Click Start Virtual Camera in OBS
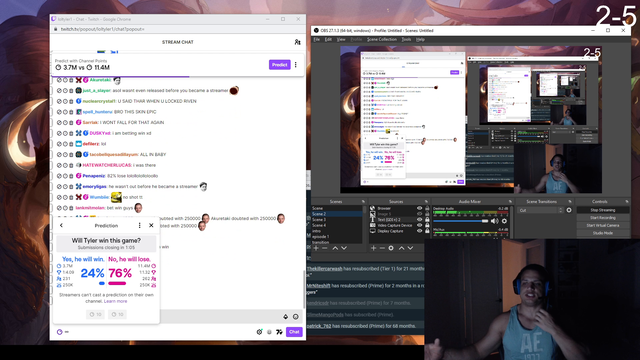The width and height of the screenshot is (640, 360). tap(602, 225)
